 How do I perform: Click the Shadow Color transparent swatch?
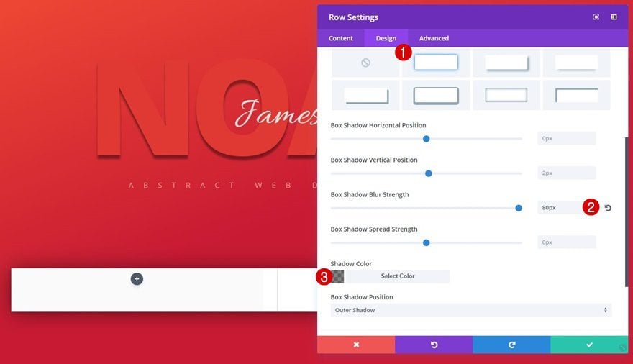pyautogui.click(x=337, y=276)
